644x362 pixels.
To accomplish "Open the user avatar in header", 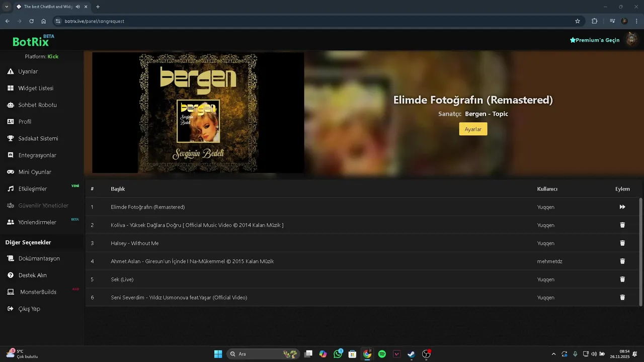I will (x=631, y=40).
